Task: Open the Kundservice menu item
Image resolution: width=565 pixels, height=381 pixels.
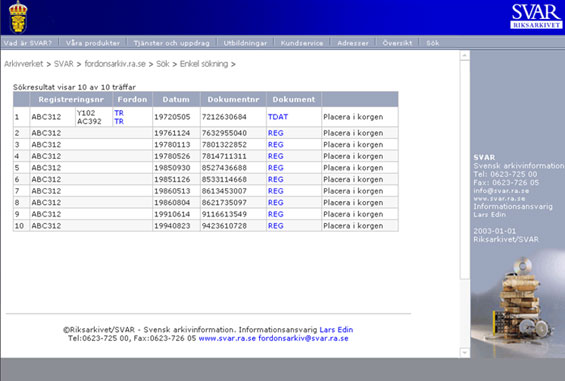Action: [x=302, y=43]
